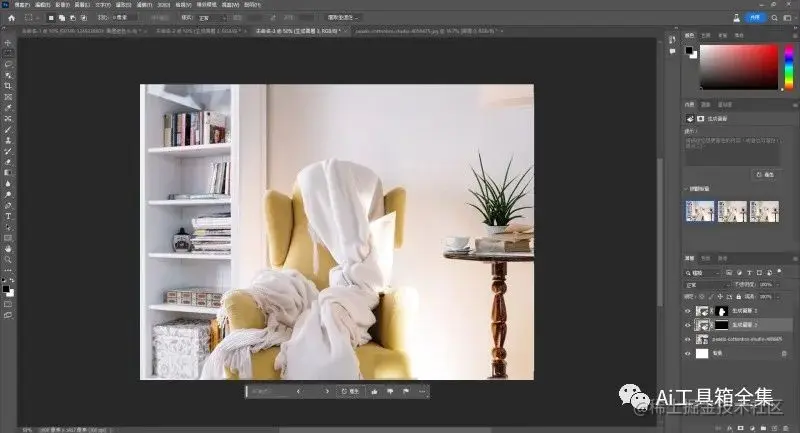800x433 pixels.
Task: Open the Image menu
Action: (62, 5)
